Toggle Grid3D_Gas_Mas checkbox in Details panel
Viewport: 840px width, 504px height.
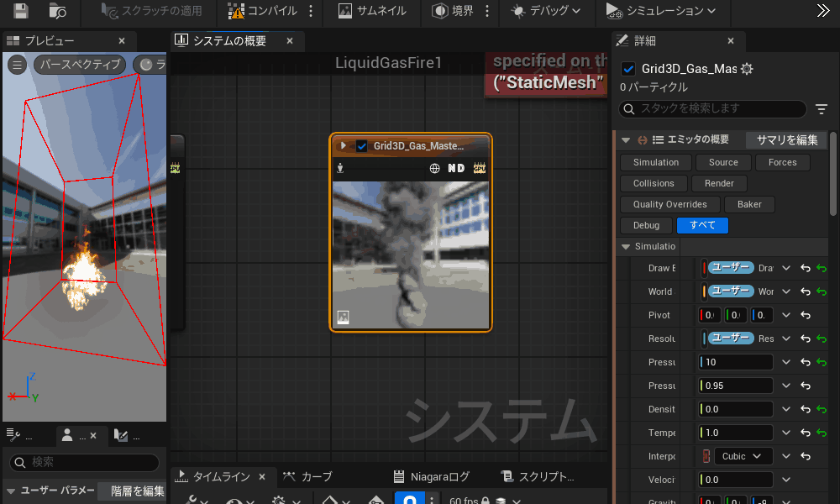click(x=628, y=69)
